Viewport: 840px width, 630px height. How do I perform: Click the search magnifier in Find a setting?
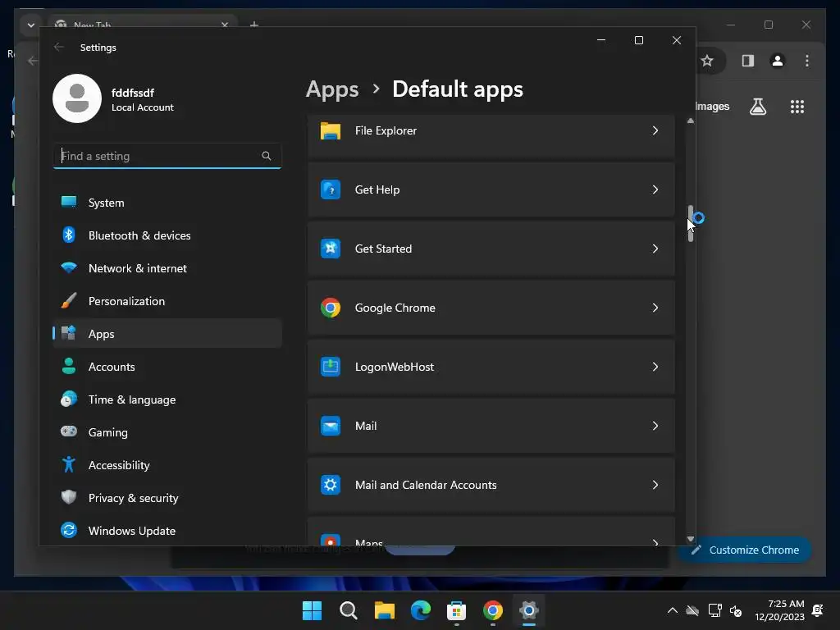[267, 156]
